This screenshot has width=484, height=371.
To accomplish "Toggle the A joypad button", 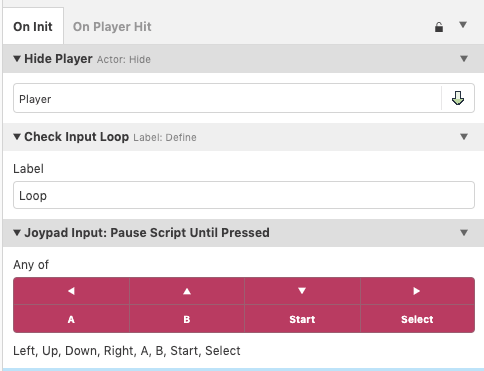I will point(71,319).
